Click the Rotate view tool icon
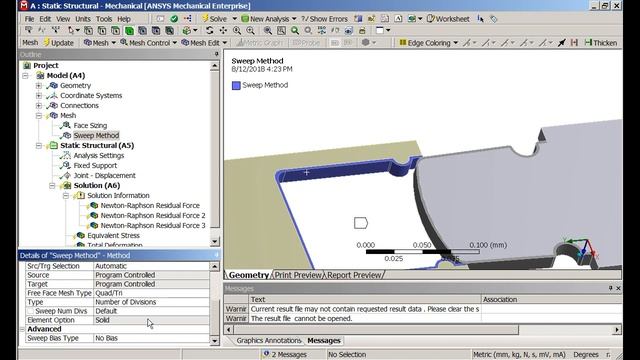Viewport: 640px width, 360px height. click(210, 30)
